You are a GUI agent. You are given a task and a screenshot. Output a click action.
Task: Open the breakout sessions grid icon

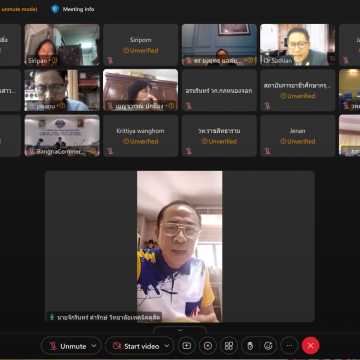coord(229,346)
